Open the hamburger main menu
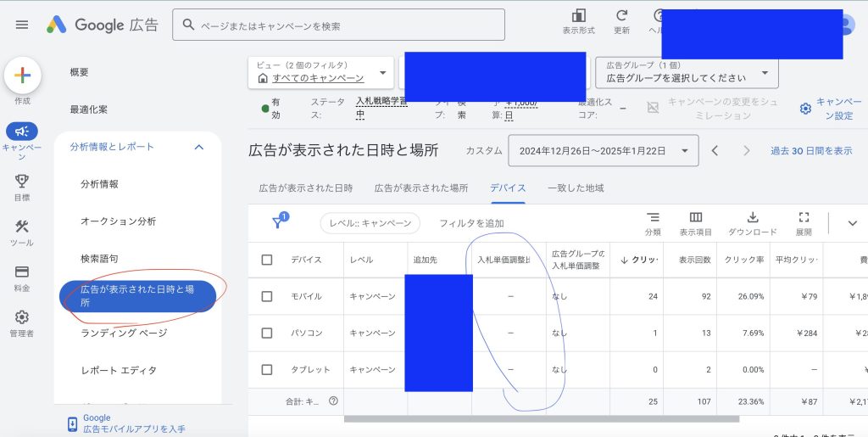The width and height of the screenshot is (868, 437). coord(22,25)
